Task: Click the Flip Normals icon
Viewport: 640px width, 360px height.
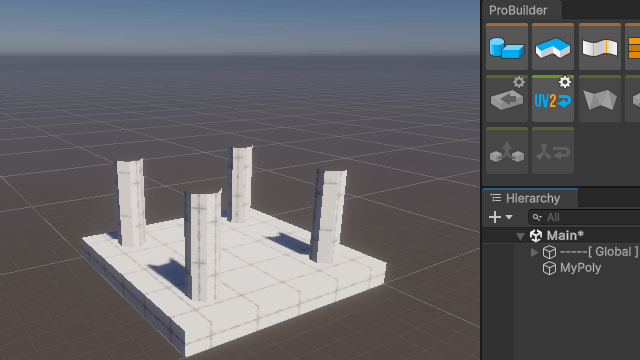Action: tap(507, 100)
